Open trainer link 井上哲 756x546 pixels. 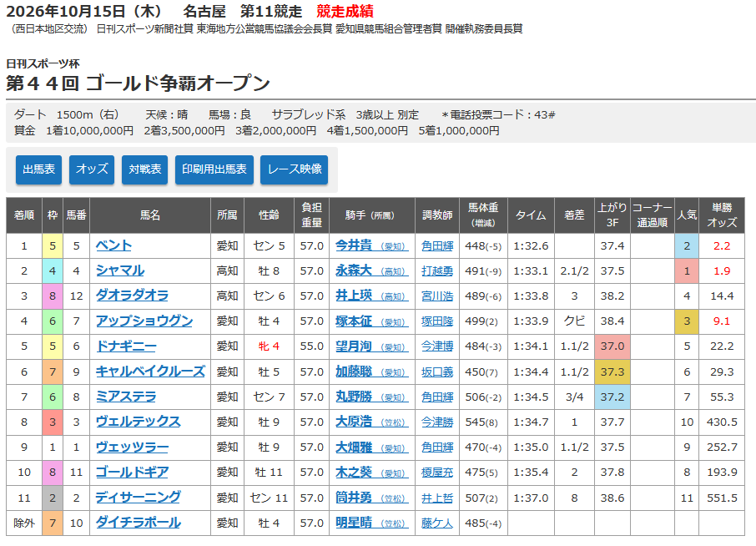437,498
